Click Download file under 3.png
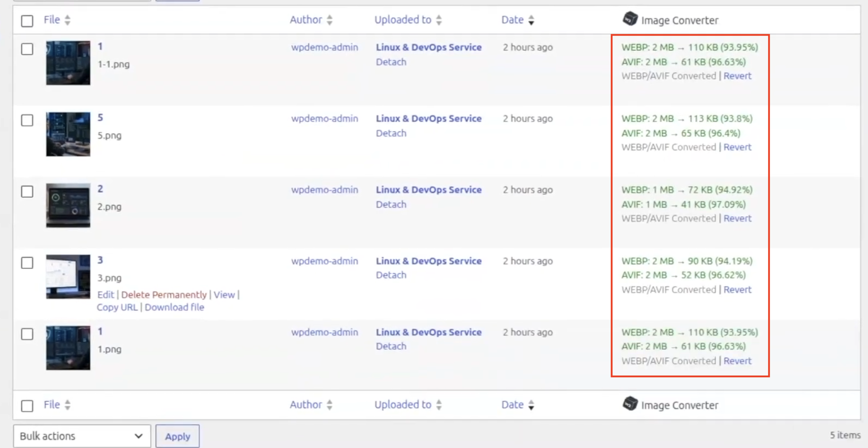The height and width of the screenshot is (448, 868). point(174,307)
